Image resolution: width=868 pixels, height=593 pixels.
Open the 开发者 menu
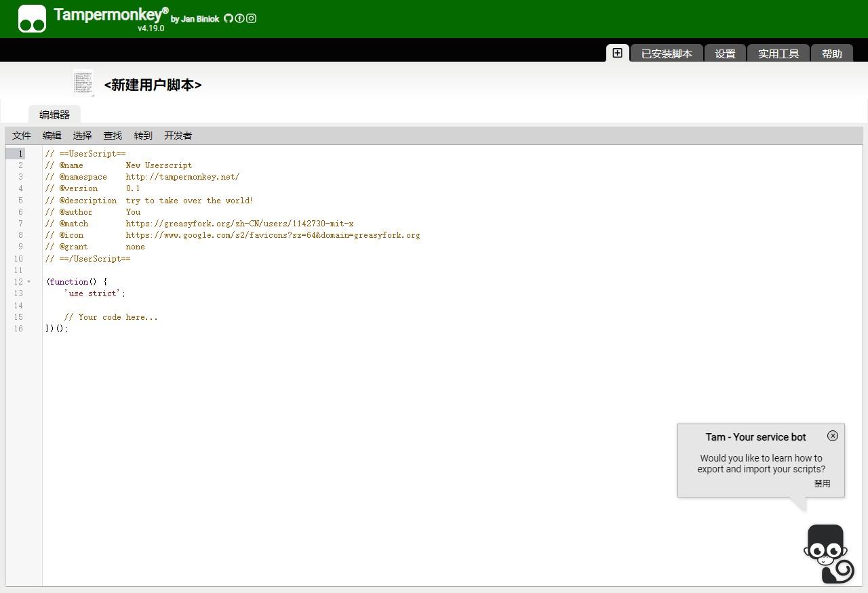[x=178, y=136]
